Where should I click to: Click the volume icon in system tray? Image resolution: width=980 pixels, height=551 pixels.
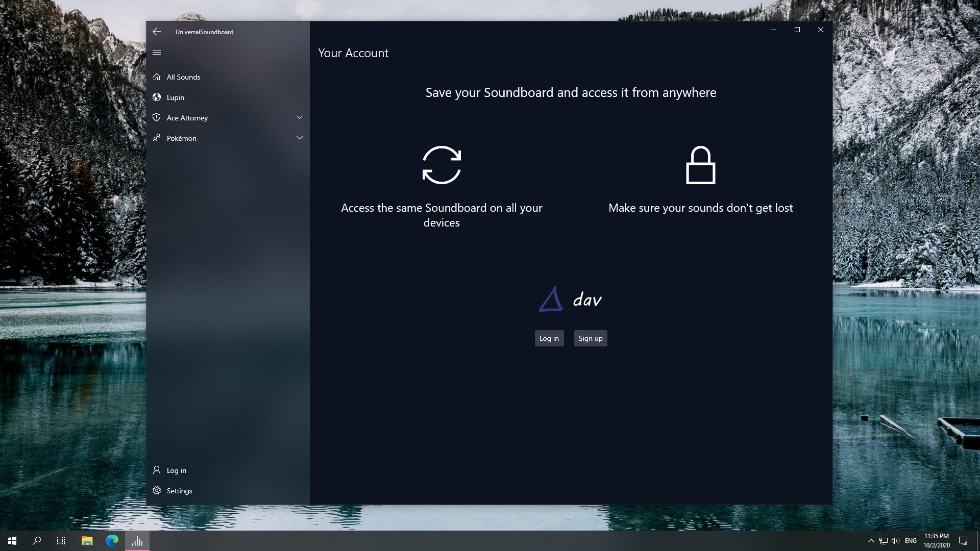coord(895,541)
